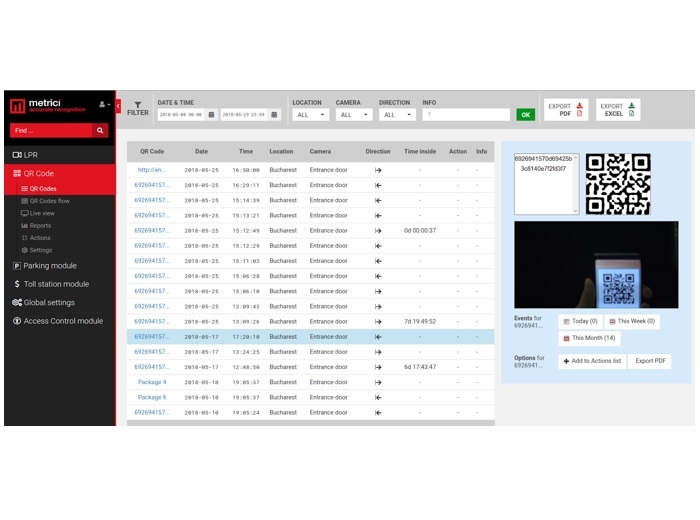700x520 pixels.
Task: Click the Metrici logo
Action: [x=47, y=106]
